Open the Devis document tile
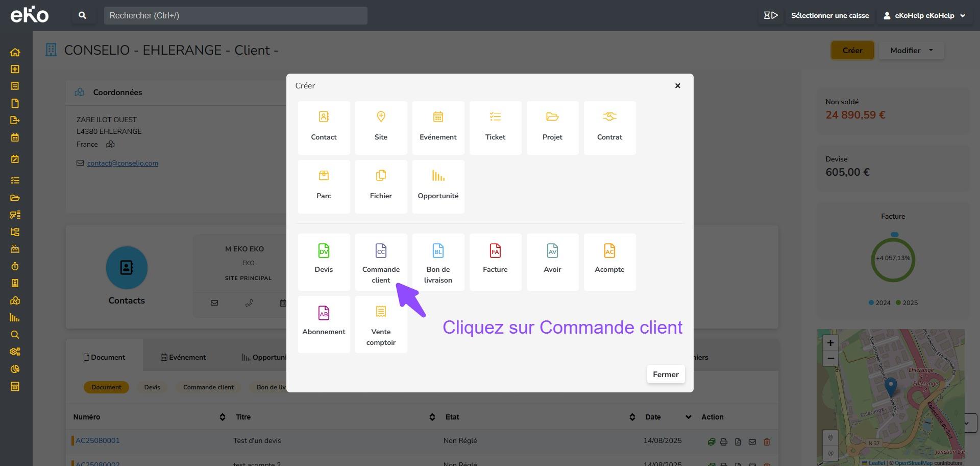The width and height of the screenshot is (980, 466). (x=324, y=262)
